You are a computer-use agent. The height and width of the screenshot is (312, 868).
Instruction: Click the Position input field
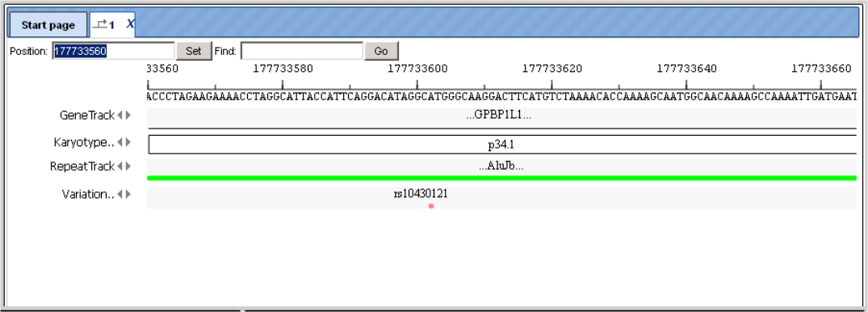(114, 51)
